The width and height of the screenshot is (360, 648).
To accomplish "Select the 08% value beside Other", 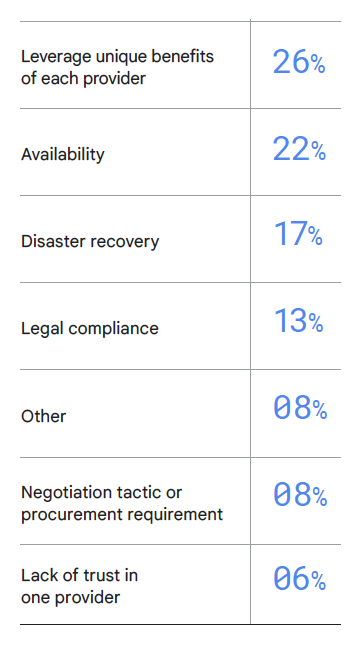I will (300, 408).
